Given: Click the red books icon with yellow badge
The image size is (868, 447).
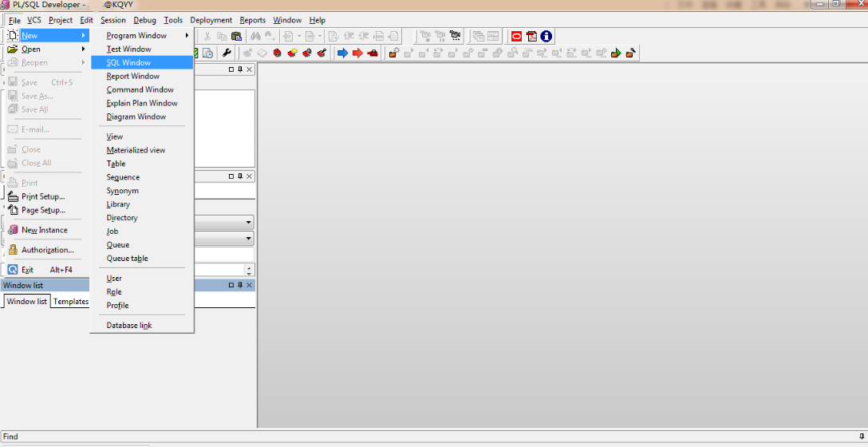Looking at the screenshot, I should 292,53.
